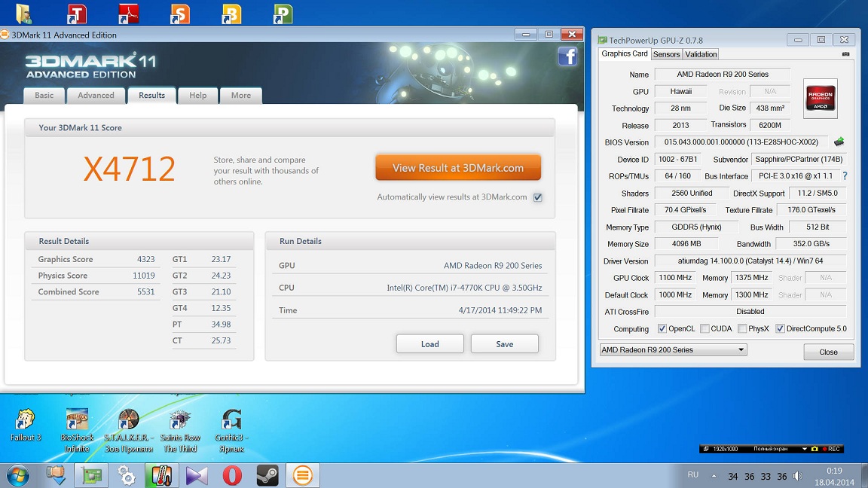Open the user folder desktop icon
Screen dimensions: 868x488
click(x=24, y=14)
